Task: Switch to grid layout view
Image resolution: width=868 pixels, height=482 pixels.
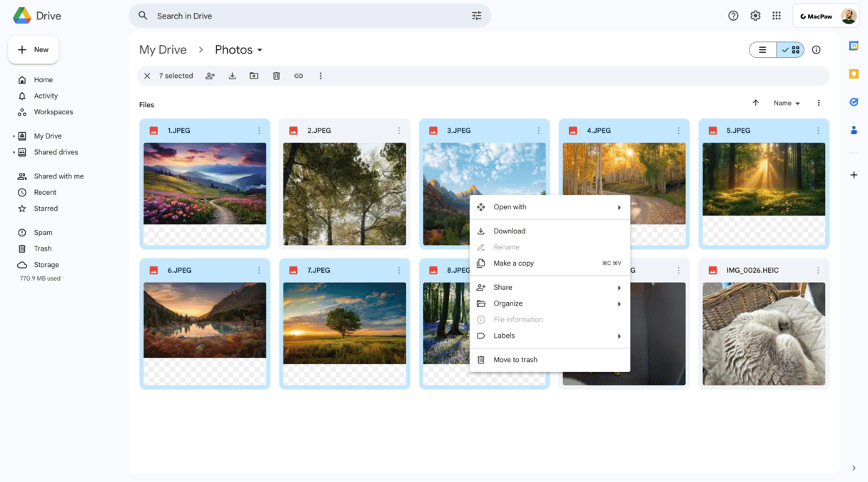Action: (791, 50)
